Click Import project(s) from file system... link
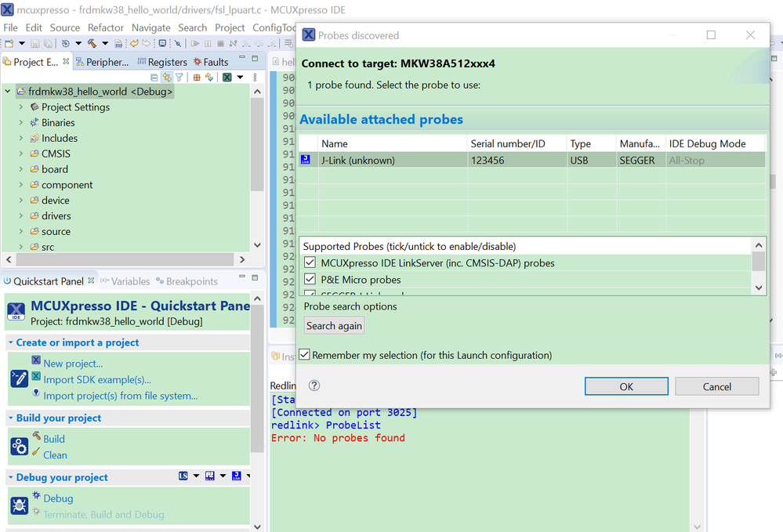This screenshot has width=783, height=532. [121, 395]
